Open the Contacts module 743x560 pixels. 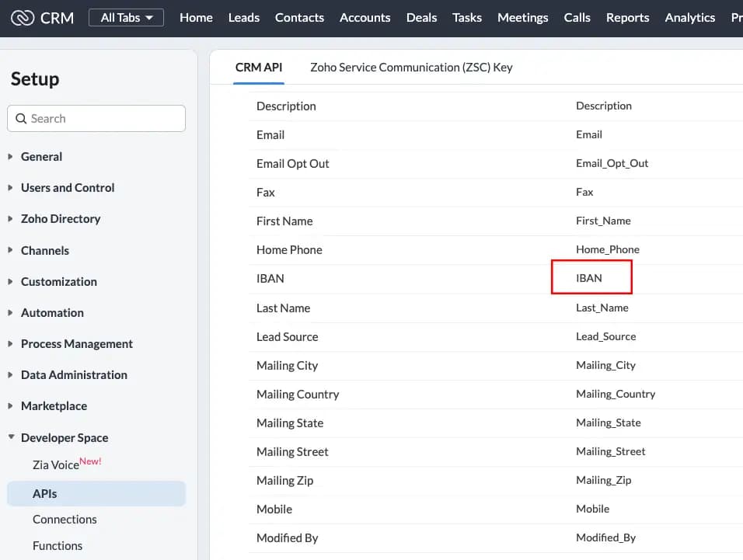point(299,18)
